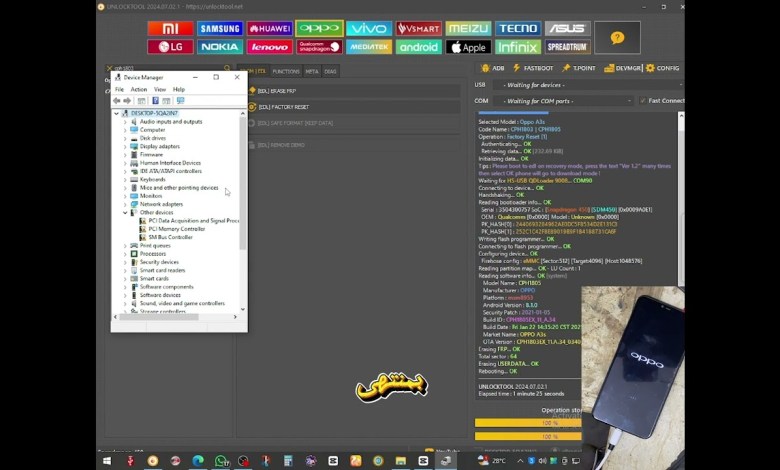Image resolution: width=780 pixels, height=470 pixels.
Task: Select the Samsung brand icon
Action: (220, 29)
